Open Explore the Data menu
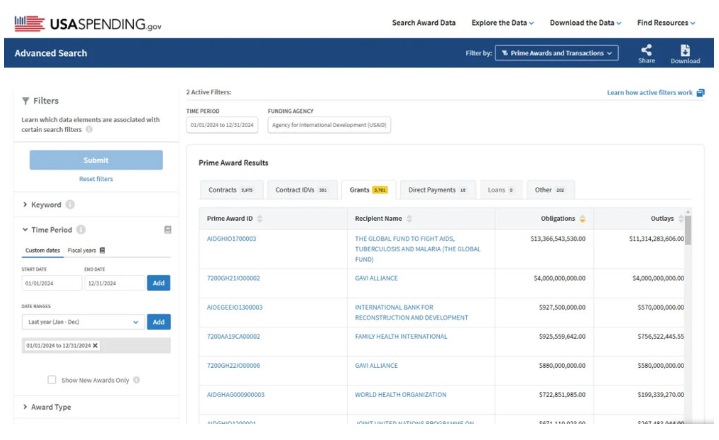The image size is (719, 440). pos(503,23)
